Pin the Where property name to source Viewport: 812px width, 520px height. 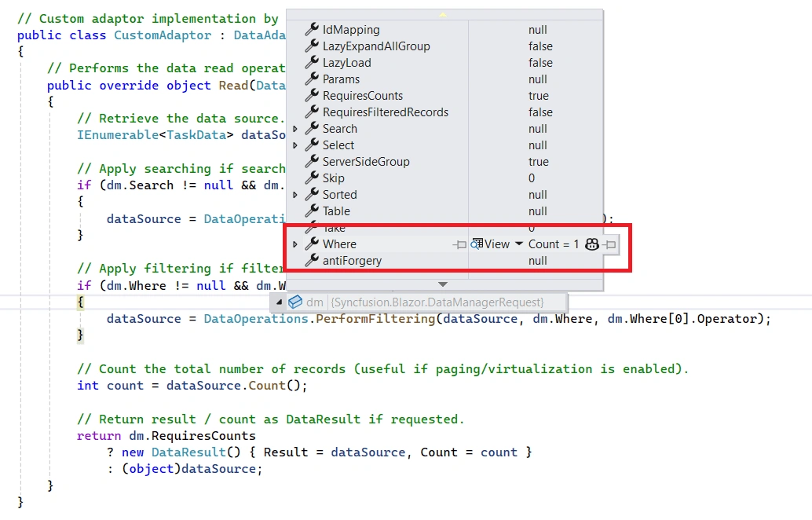tap(459, 244)
